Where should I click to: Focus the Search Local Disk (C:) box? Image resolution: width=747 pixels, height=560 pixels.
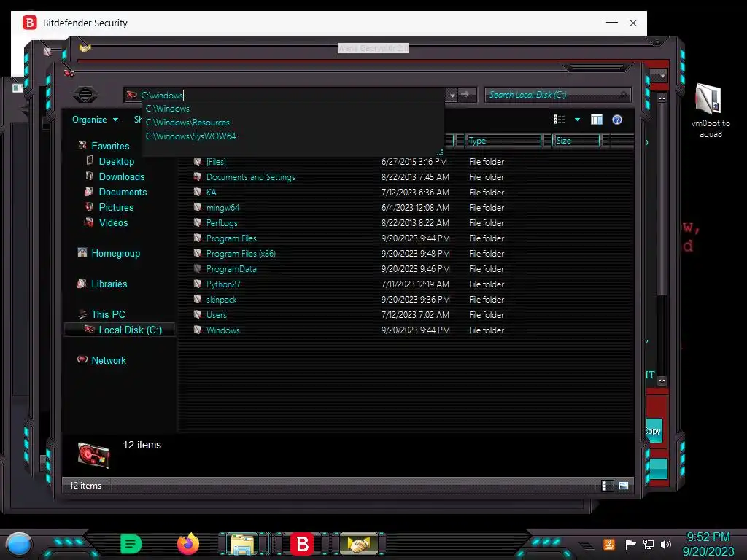coord(557,95)
